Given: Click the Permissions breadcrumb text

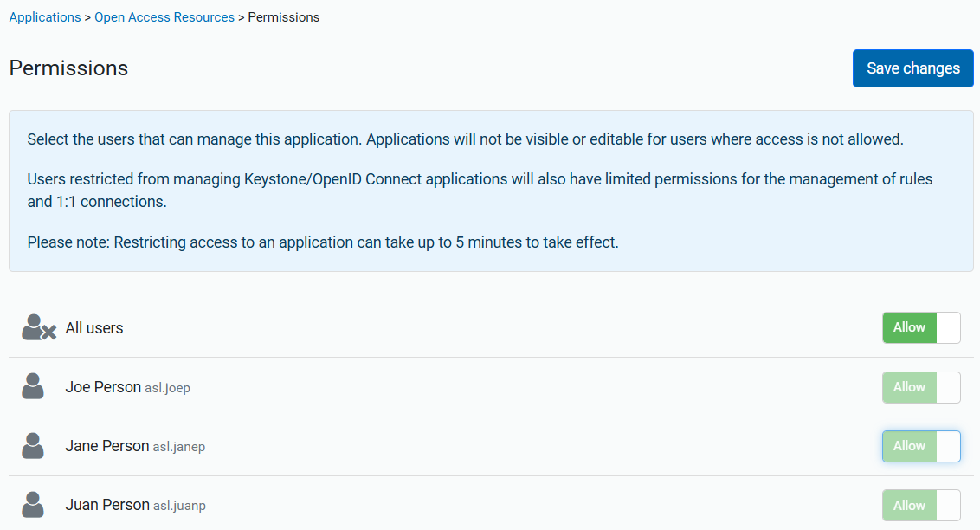Looking at the screenshot, I should 284,17.
